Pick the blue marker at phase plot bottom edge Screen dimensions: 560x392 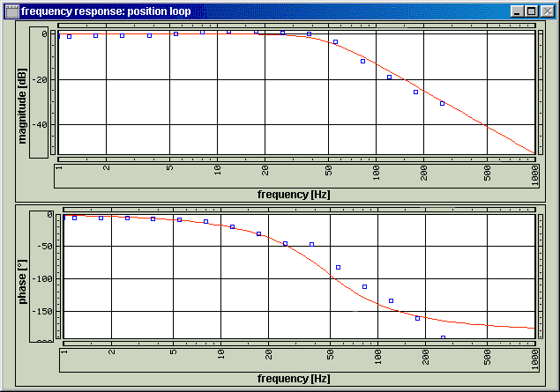pos(443,337)
